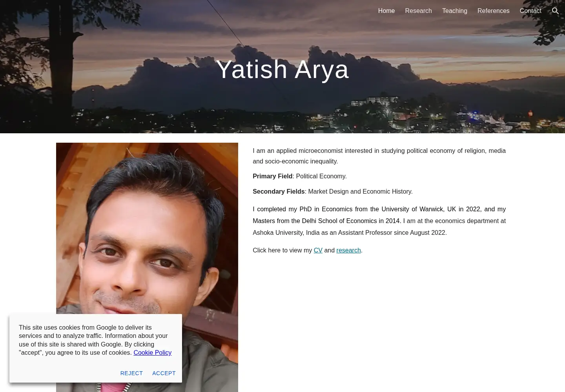Go to the Home tab
The width and height of the screenshot is (565, 392).
pyautogui.click(x=386, y=11)
